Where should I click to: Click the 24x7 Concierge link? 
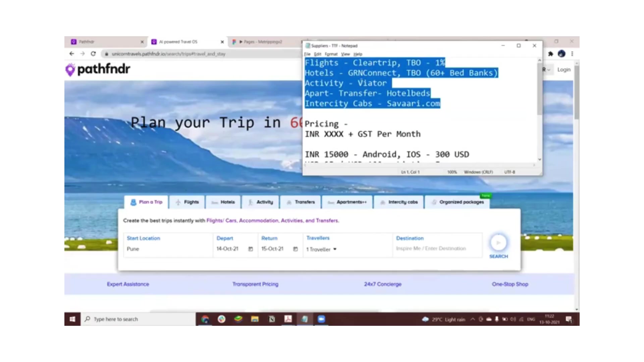pos(383,284)
